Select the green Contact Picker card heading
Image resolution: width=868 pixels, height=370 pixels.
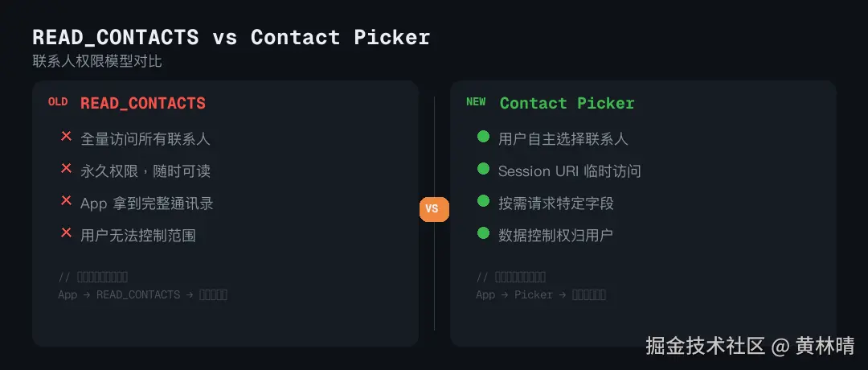click(x=567, y=103)
